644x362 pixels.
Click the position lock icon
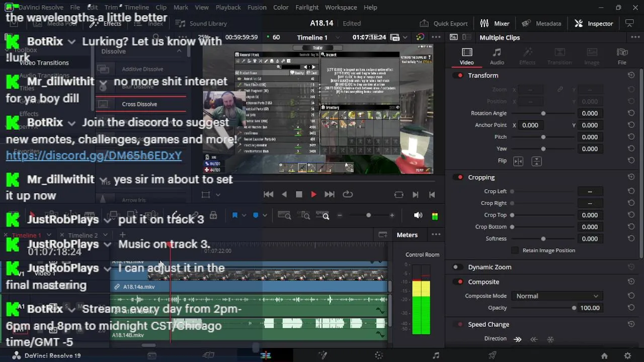[x=213, y=215]
